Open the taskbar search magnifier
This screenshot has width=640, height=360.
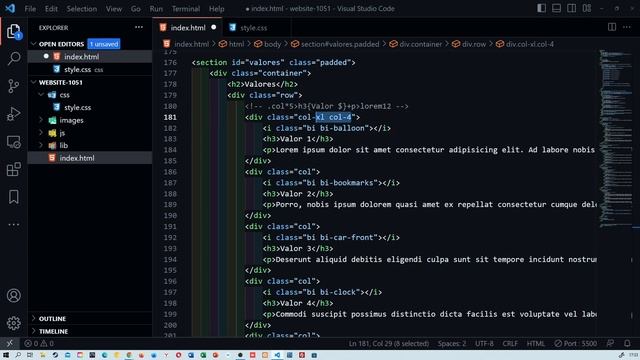(18, 355)
